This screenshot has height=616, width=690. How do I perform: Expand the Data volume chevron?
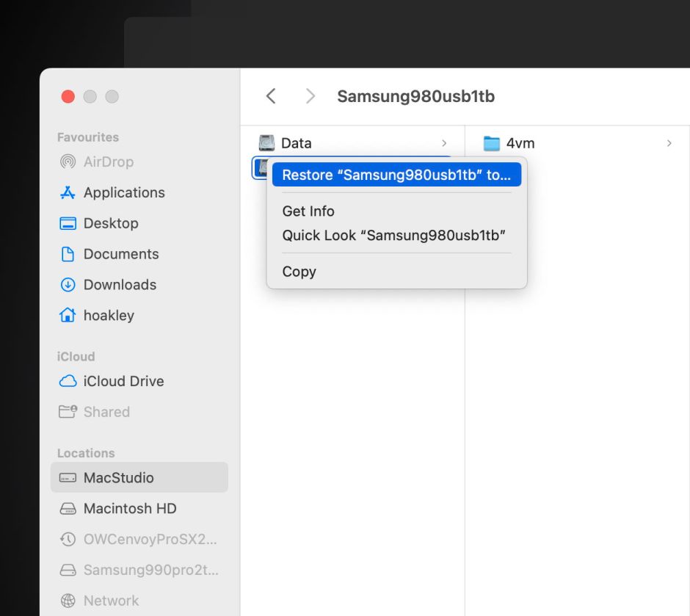pyautogui.click(x=444, y=143)
